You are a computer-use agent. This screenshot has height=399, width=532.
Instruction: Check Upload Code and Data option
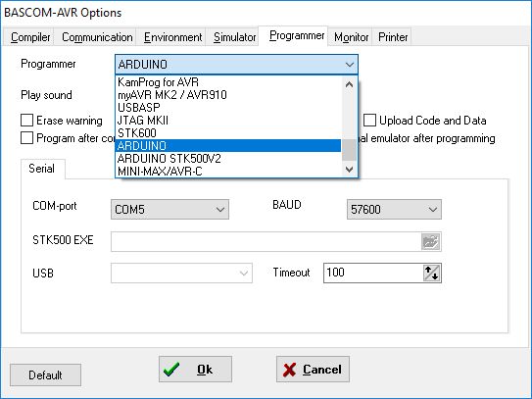369,121
